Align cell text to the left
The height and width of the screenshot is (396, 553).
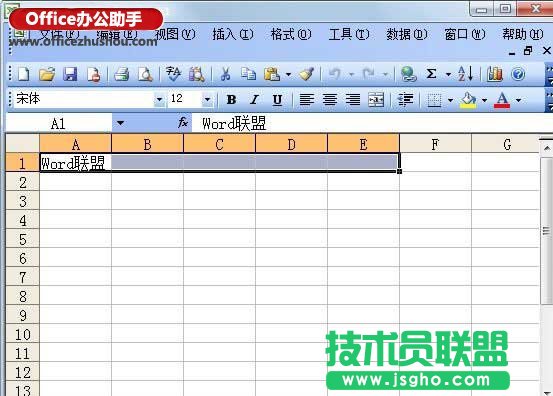pyautogui.click(x=306, y=100)
